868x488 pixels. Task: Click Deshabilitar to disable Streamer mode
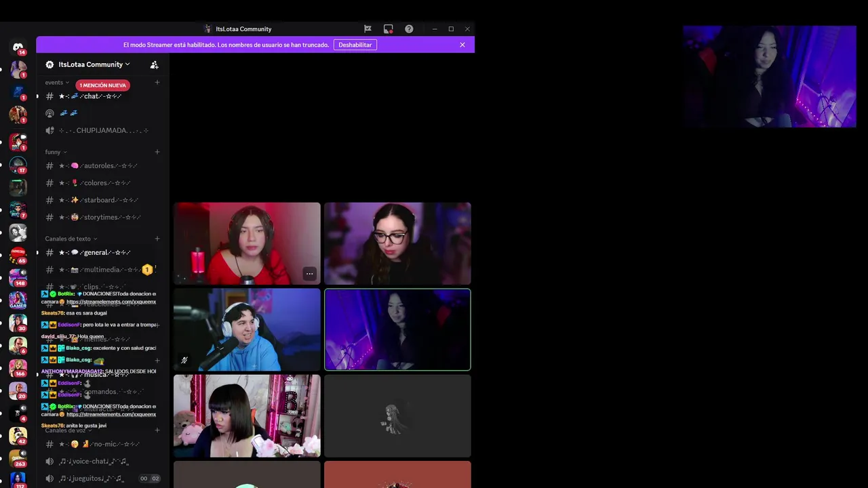coord(355,45)
